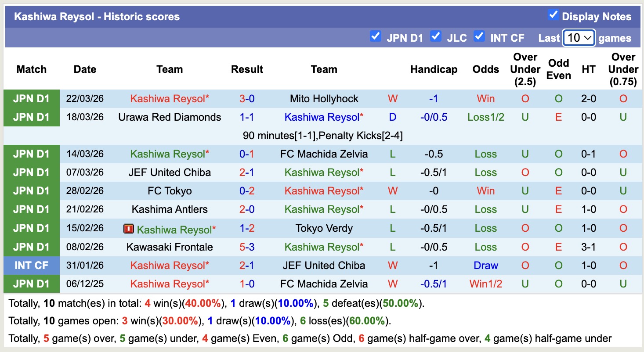This screenshot has width=644, height=352.
Task: Click the Mito Hollyhock team name
Action: (x=324, y=98)
